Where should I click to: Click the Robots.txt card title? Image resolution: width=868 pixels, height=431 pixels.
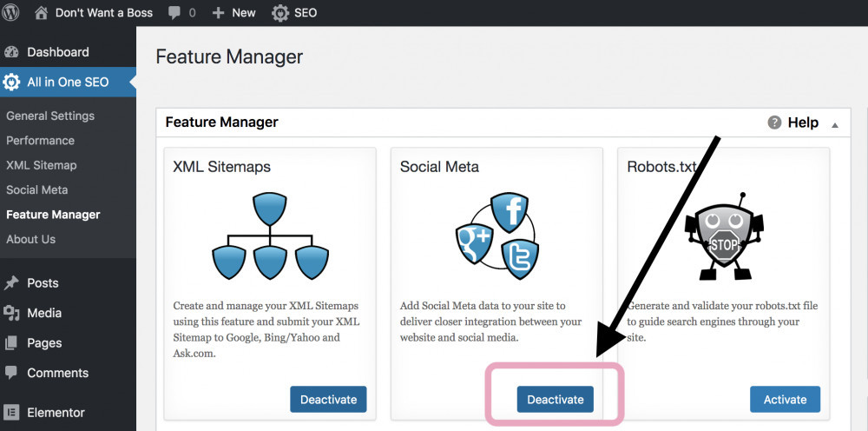click(661, 167)
